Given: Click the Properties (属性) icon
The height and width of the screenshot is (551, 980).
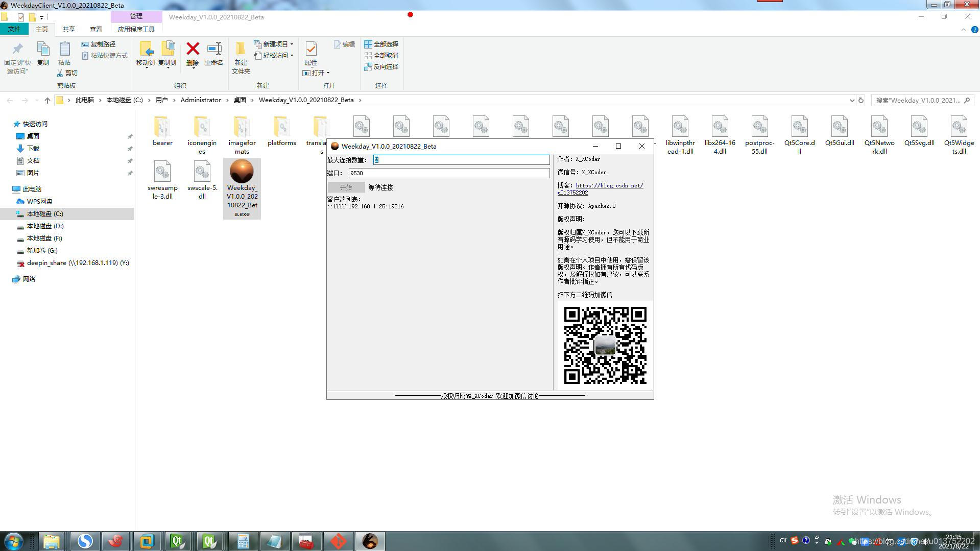Looking at the screenshot, I should [311, 49].
